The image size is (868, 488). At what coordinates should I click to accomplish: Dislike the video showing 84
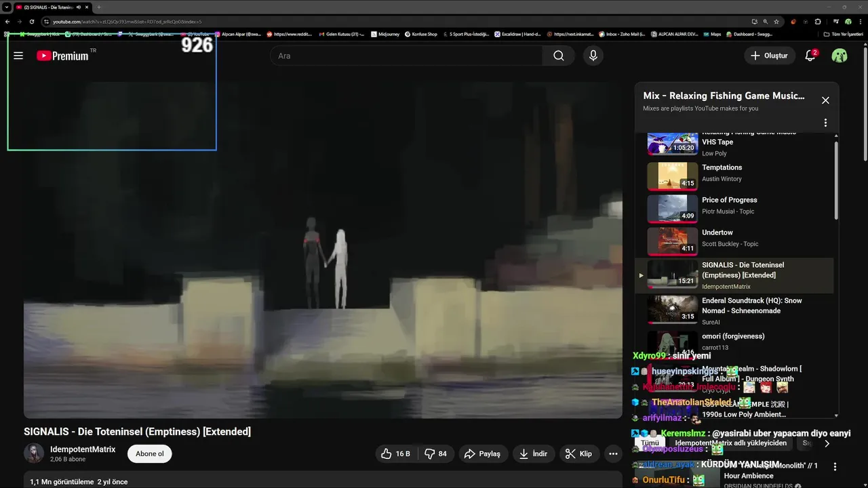pos(436,453)
